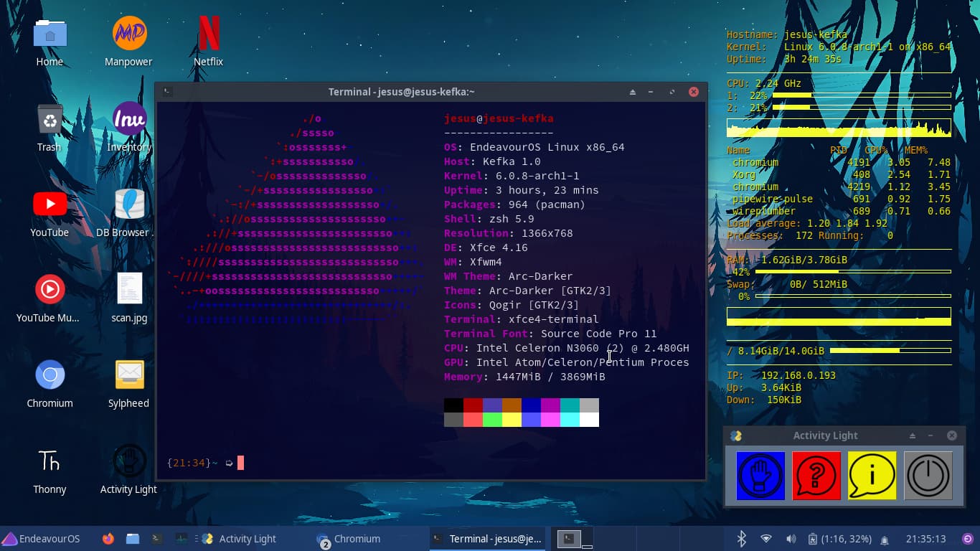Click the blue hand button in Activity Light
Image resolution: width=980 pixels, height=551 pixels.
760,476
